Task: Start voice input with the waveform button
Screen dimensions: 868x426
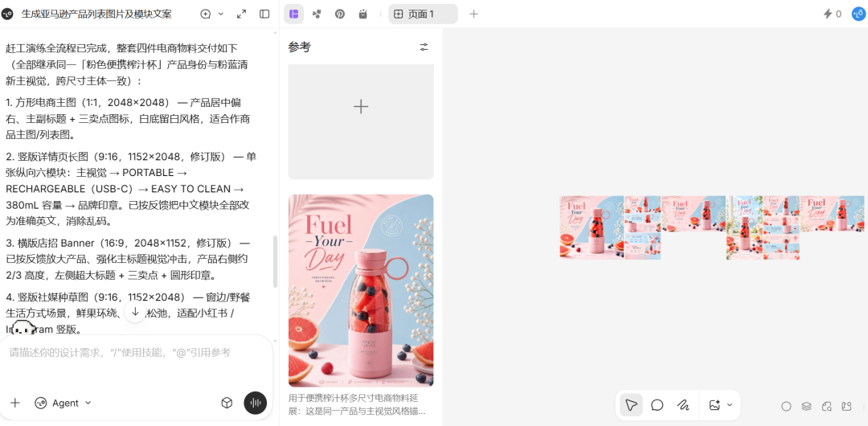Action: click(256, 403)
